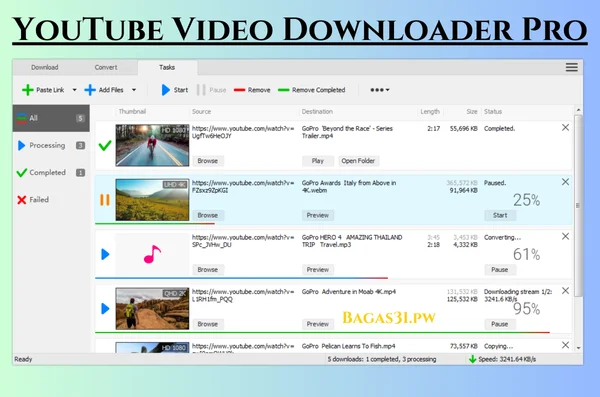
Task: Click the Destination column header
Action: tap(317, 111)
